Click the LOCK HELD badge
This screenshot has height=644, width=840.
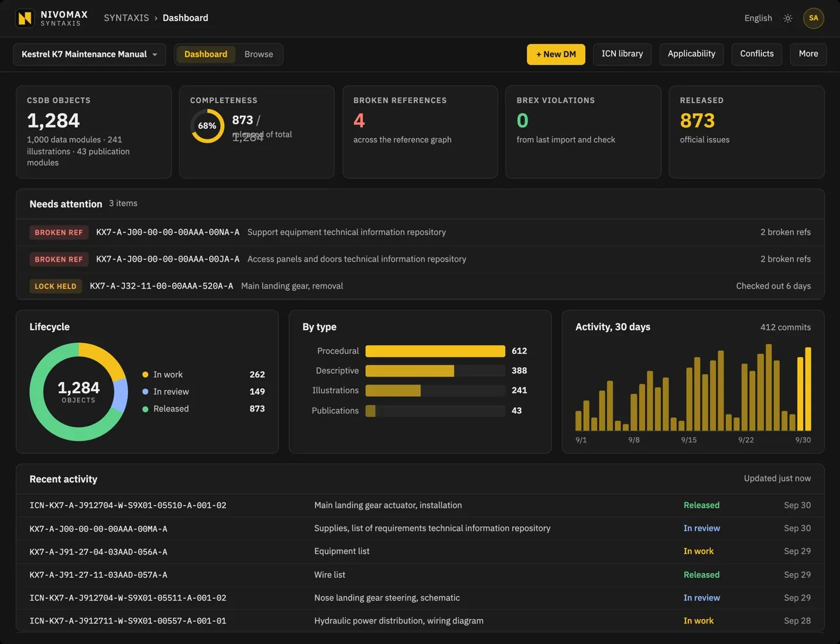point(56,286)
